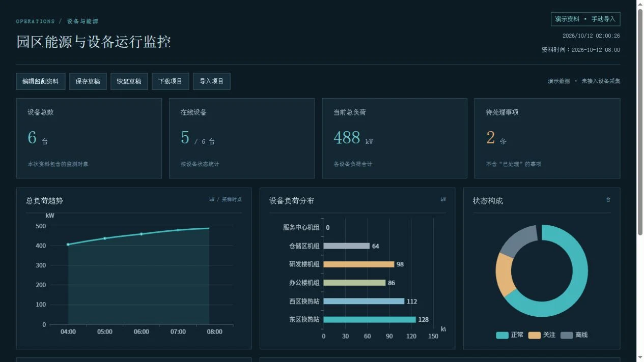
Task: Click the scrollbar up arrow
Action: [640, 4]
